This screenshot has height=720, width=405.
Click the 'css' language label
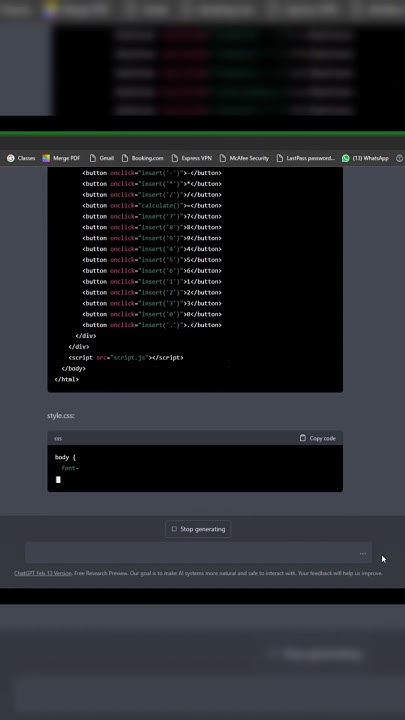point(58,439)
